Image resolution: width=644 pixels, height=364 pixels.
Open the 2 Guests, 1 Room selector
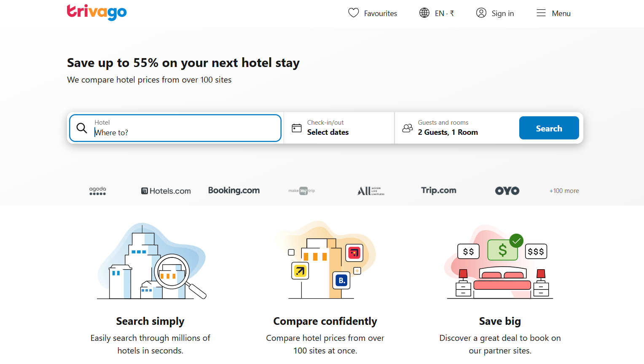[448, 132]
